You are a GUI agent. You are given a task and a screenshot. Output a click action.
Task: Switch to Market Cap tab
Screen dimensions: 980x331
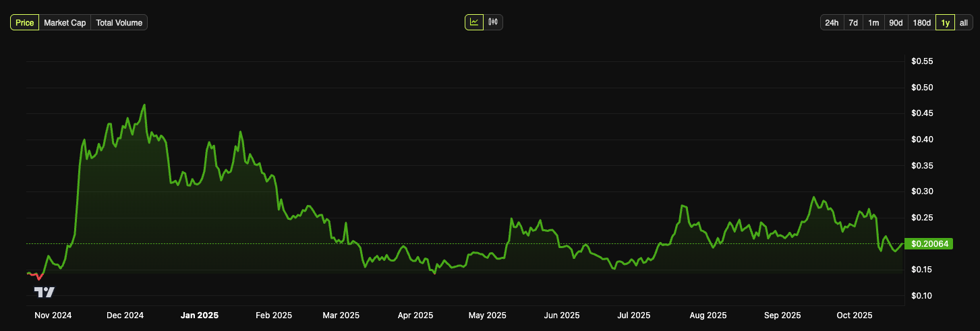point(65,23)
